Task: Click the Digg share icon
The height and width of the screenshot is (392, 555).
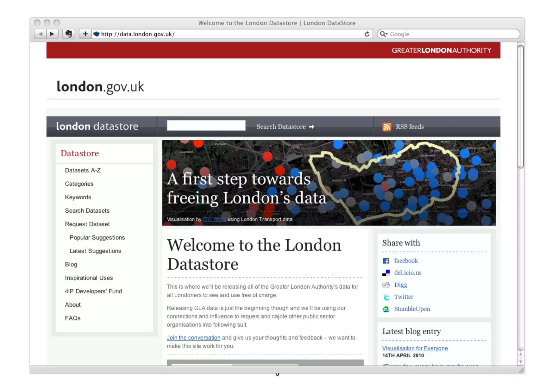Action: click(386, 285)
